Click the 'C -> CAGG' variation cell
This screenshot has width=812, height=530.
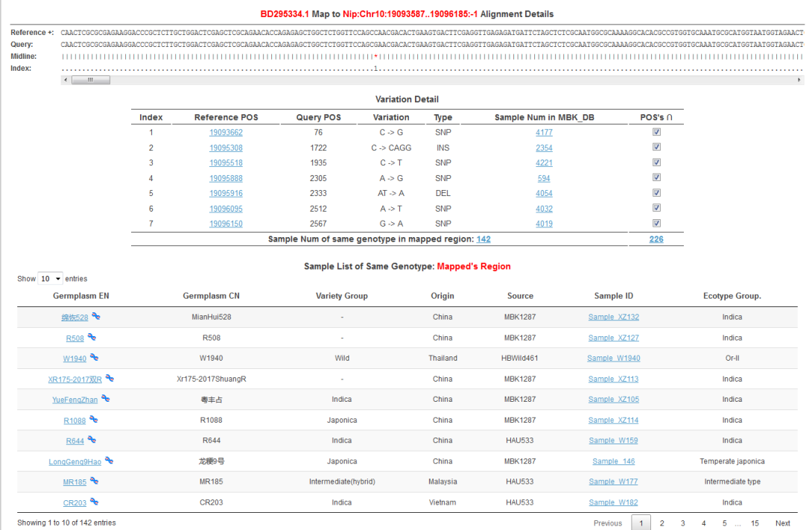[391, 148]
